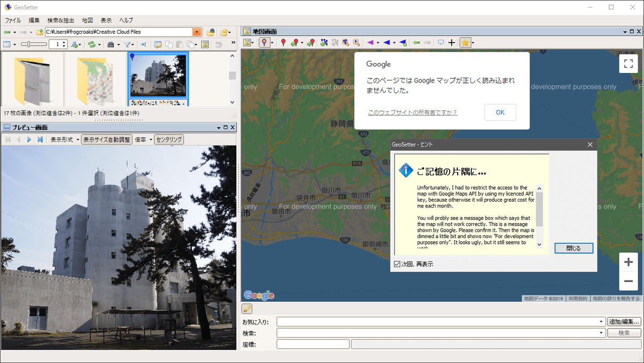644x363 pixels.
Task: Click the map icon in file toolbar
Action: 205,45
